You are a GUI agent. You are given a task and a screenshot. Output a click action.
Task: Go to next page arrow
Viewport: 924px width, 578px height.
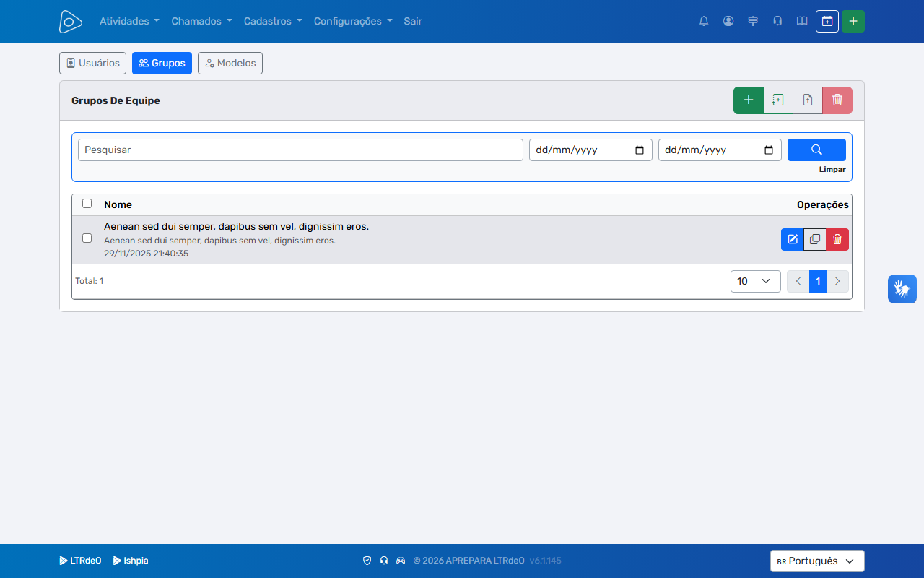point(837,281)
